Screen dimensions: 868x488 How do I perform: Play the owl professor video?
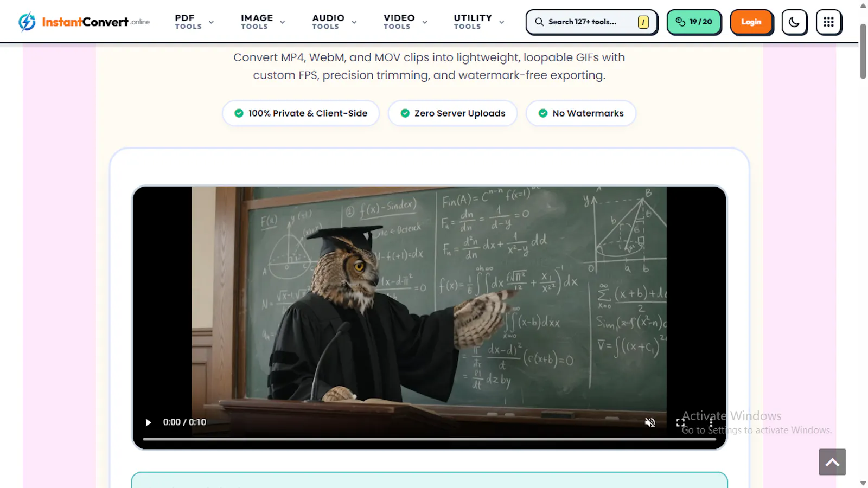pos(148,422)
